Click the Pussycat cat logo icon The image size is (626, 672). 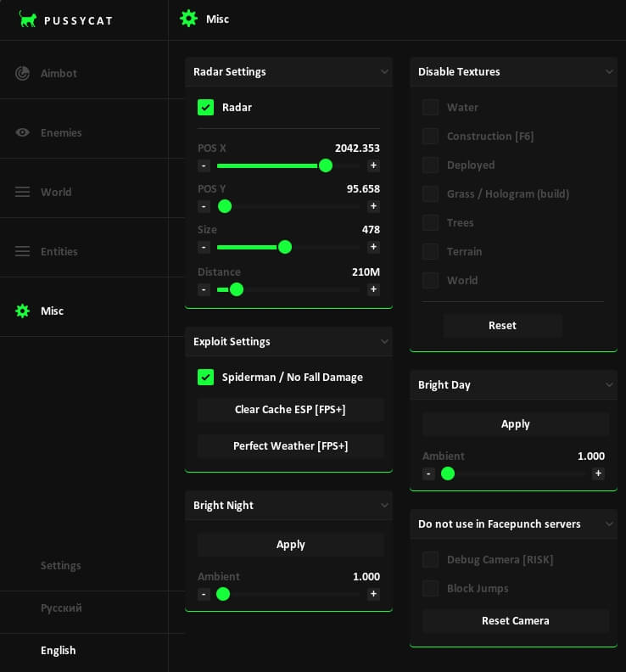click(x=28, y=20)
